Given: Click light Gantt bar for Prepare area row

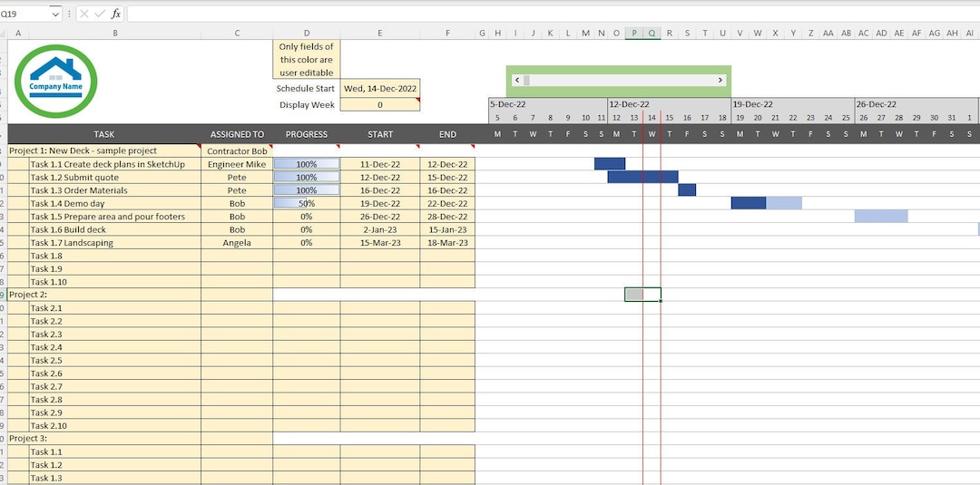Looking at the screenshot, I should point(881,216).
